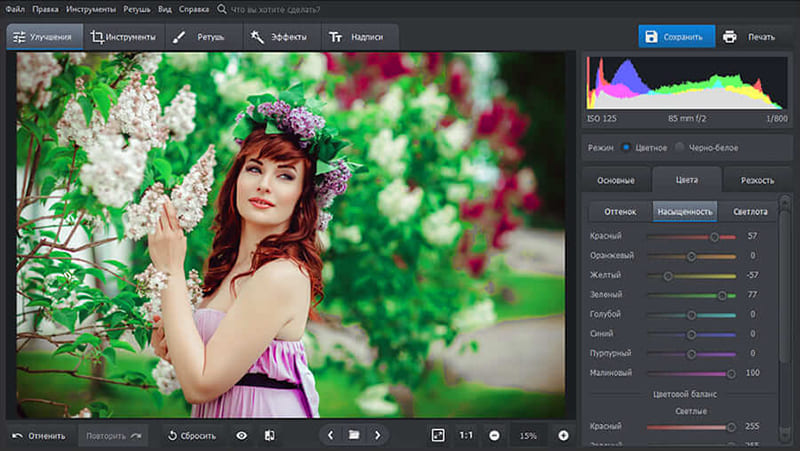Click the Цветовой баланс section heading

[x=685, y=394]
